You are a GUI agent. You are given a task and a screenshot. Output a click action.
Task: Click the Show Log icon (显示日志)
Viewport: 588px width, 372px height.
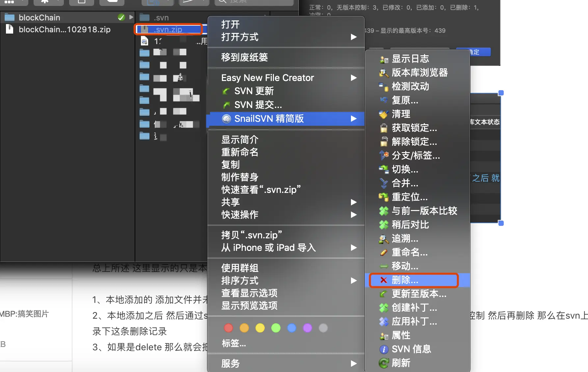(x=384, y=59)
